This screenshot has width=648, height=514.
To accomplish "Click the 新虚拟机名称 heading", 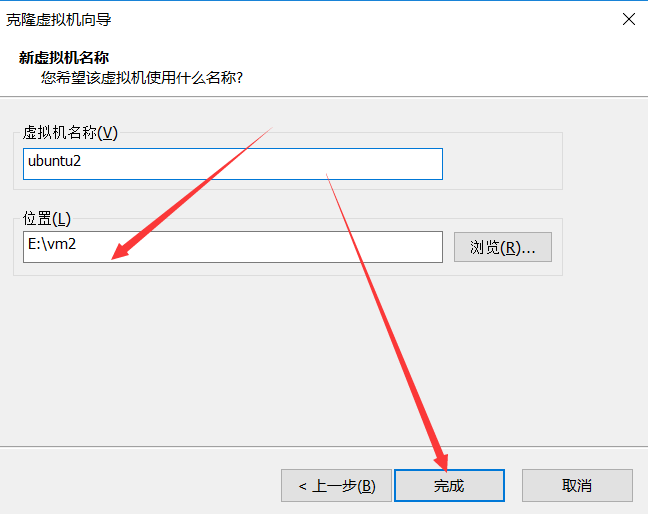I will [64, 57].
